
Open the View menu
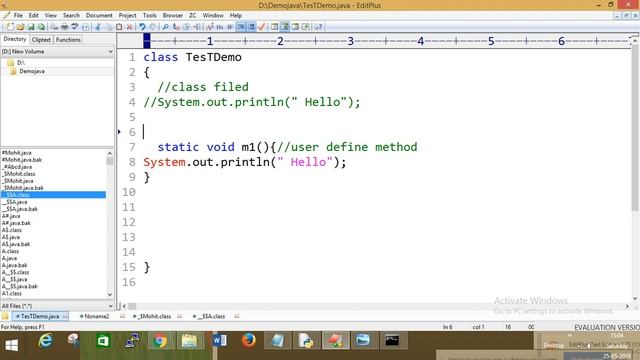51,16
